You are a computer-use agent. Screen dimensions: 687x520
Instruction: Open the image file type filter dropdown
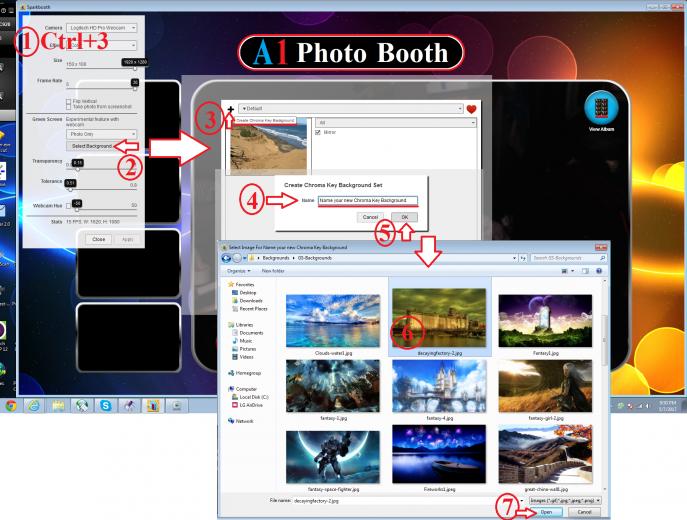click(565, 500)
